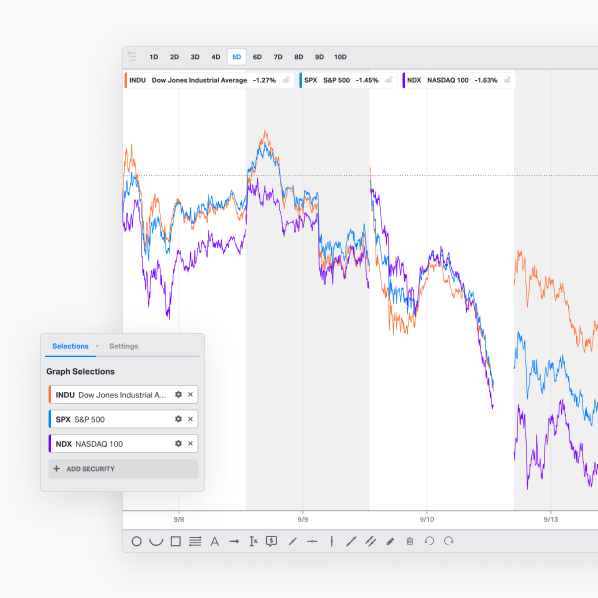
Task: Click the INDU Dow Jones legend chip
Action: (x=209, y=80)
